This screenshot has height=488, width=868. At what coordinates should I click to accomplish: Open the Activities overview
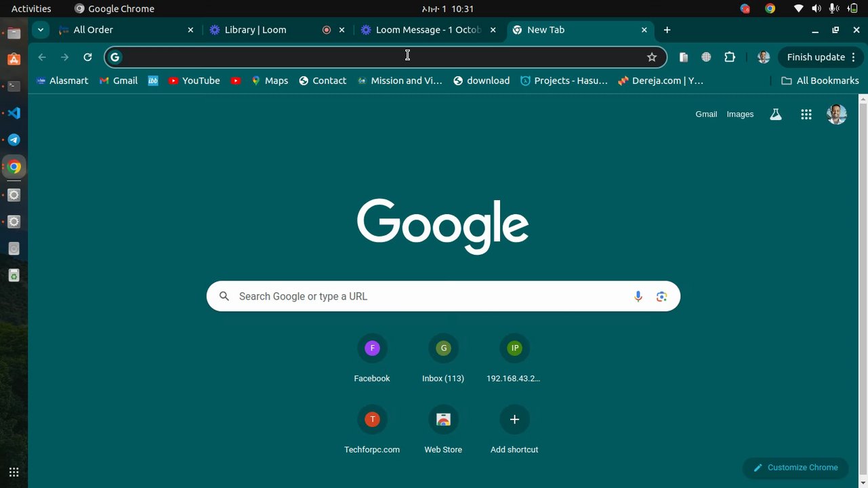[x=31, y=9]
